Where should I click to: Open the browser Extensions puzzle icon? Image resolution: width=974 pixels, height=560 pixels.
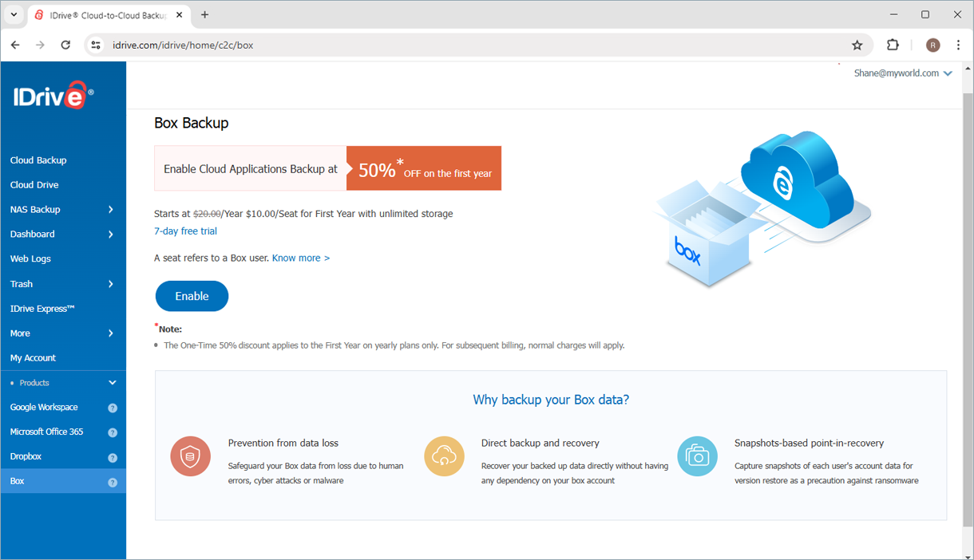click(x=893, y=45)
